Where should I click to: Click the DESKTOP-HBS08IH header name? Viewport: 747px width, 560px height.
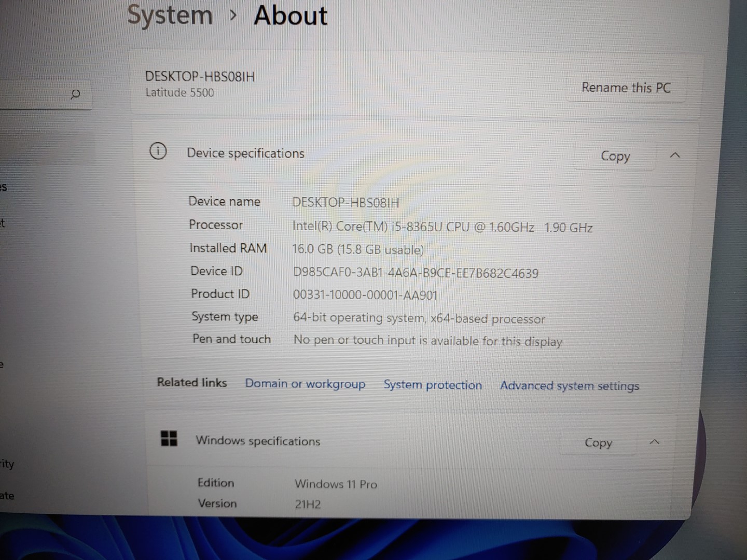pos(200,77)
